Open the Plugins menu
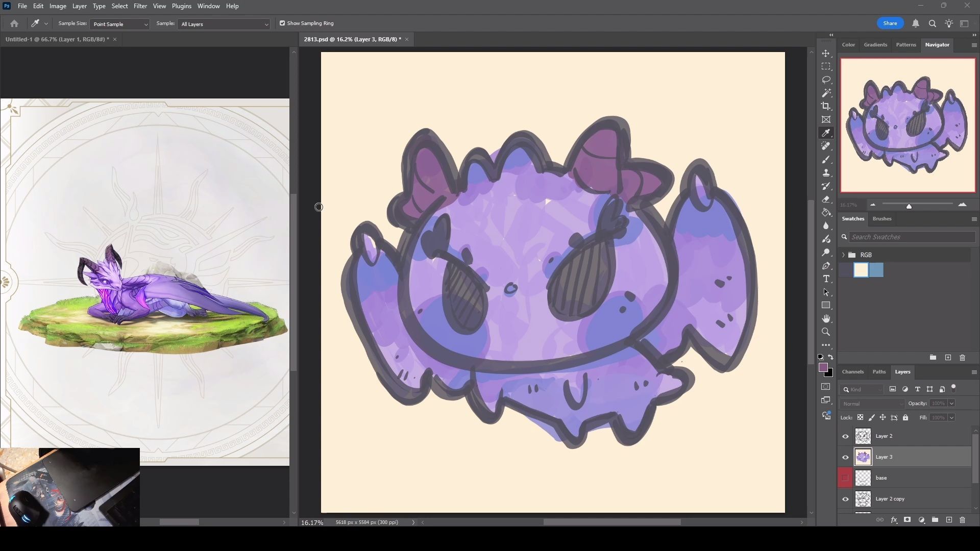 [181, 6]
